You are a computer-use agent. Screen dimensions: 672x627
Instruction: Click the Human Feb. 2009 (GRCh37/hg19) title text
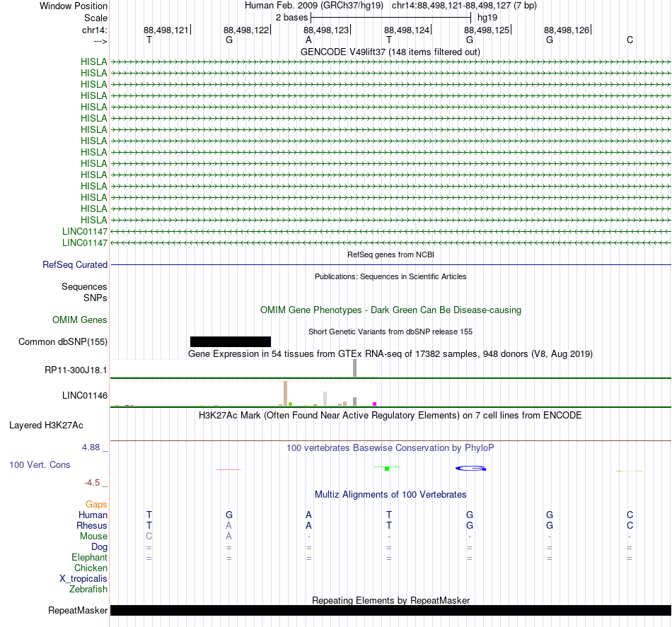(x=313, y=6)
